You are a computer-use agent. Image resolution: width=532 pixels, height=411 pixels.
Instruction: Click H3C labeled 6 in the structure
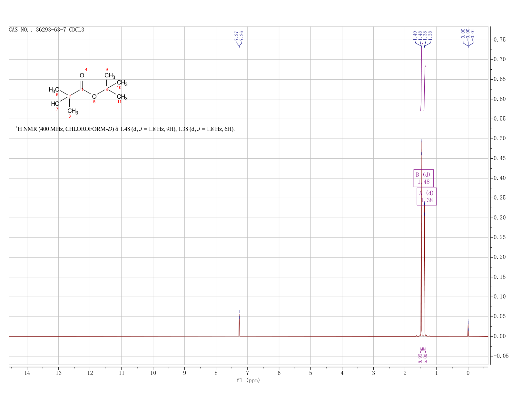[x=54, y=90]
